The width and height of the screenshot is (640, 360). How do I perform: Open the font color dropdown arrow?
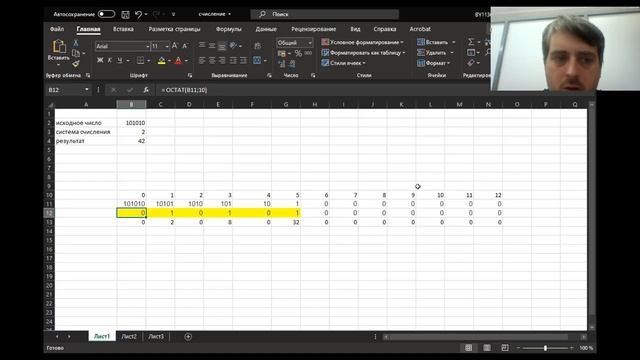186,61
